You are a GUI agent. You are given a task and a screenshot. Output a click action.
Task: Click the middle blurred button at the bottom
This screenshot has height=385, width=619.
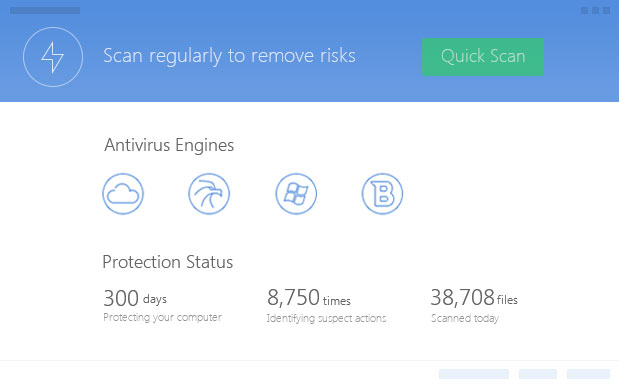point(538,374)
